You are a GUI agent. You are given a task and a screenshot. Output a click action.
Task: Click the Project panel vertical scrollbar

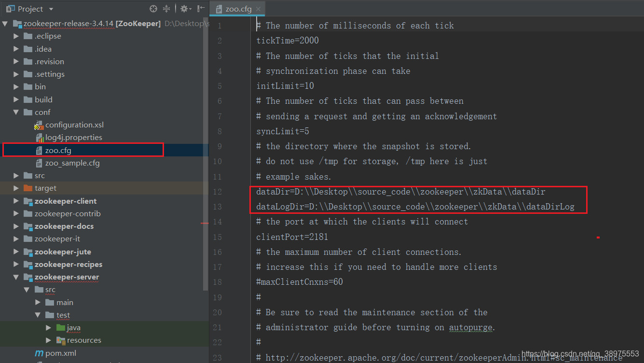click(x=206, y=154)
